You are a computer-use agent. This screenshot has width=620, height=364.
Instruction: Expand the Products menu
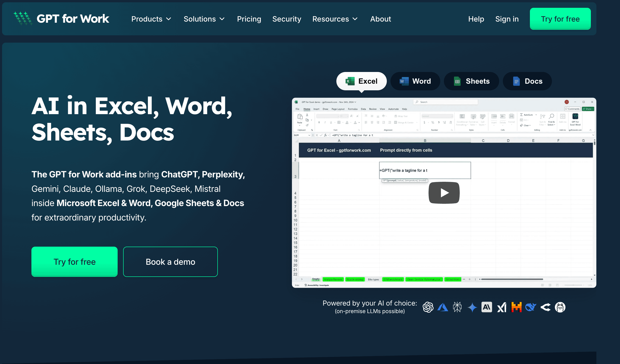tap(151, 19)
